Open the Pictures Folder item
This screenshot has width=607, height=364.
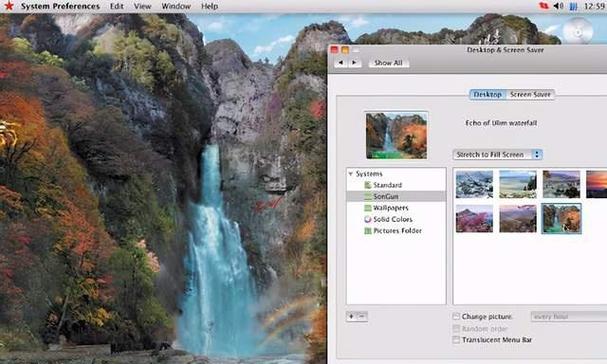pos(393,231)
